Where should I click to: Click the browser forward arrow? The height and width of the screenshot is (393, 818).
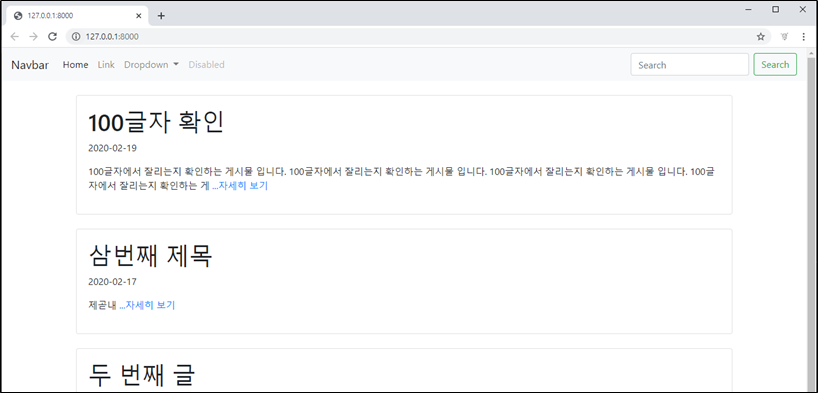click(33, 37)
